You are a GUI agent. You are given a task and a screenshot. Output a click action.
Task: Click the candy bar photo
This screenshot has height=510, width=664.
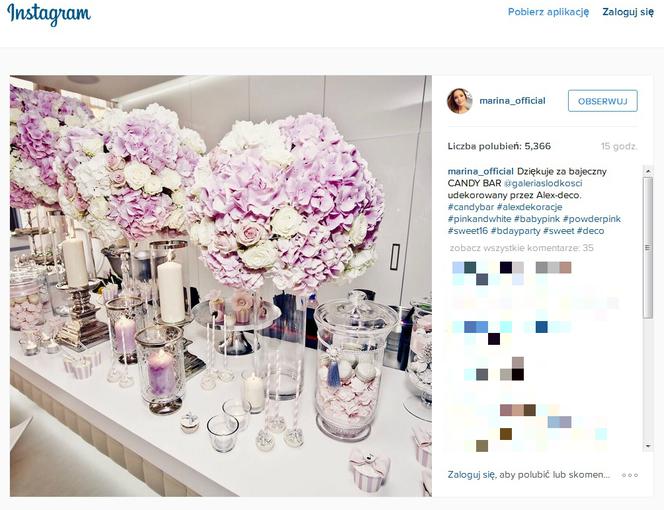(x=221, y=286)
